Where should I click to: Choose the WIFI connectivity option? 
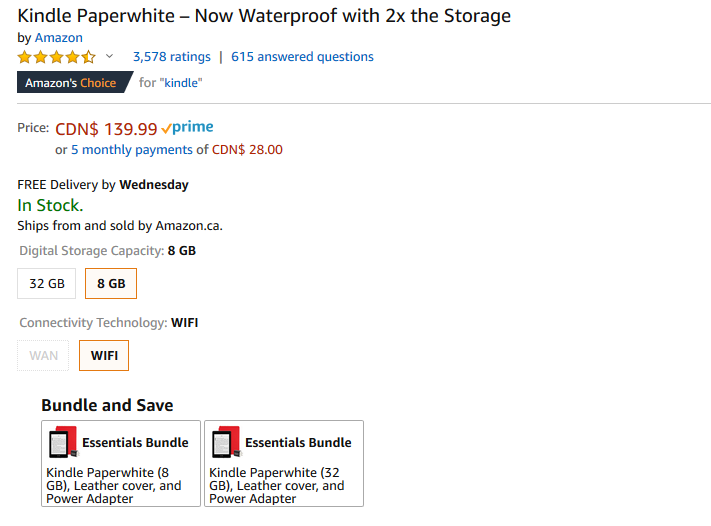(x=104, y=355)
